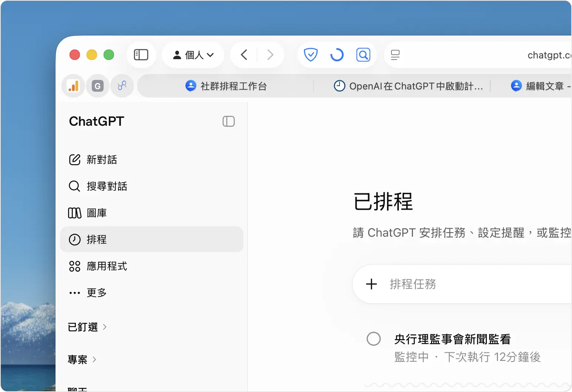Viewport: 572px width, 392px height.
Task: Click the 監控中 · 下次執行 12分鐘後 status text
Action: 467,357
